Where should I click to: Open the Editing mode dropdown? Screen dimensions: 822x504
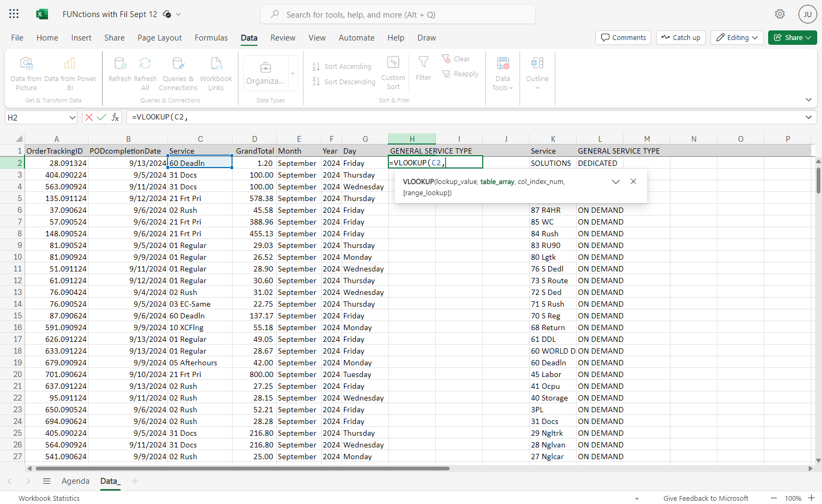pos(738,38)
